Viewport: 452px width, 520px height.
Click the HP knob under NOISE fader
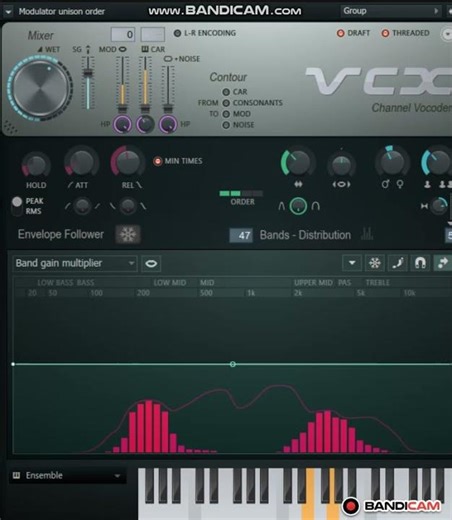click(x=168, y=124)
